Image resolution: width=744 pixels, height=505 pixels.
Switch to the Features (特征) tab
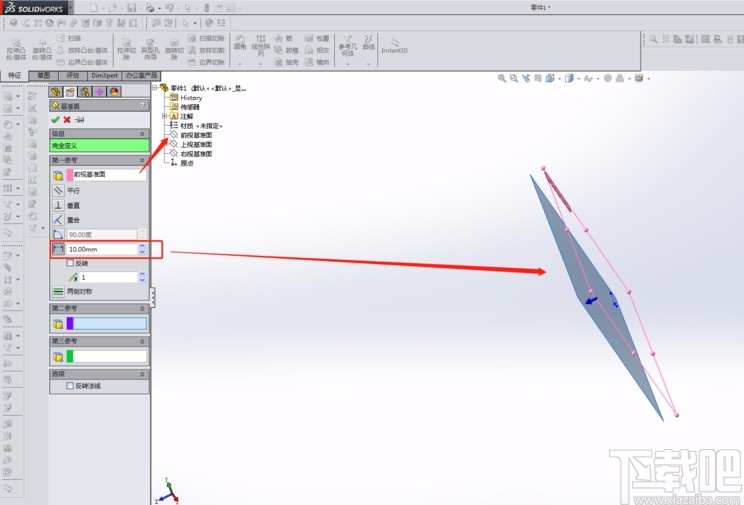tap(15, 75)
